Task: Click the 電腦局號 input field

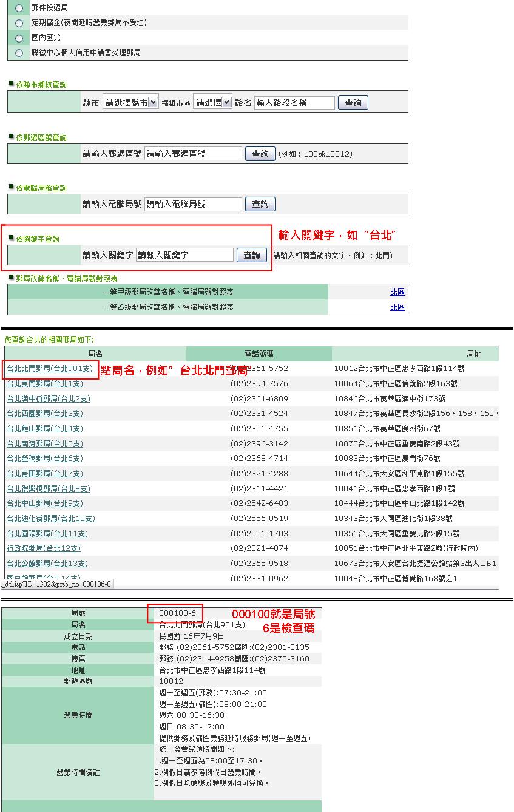Action: [193, 204]
